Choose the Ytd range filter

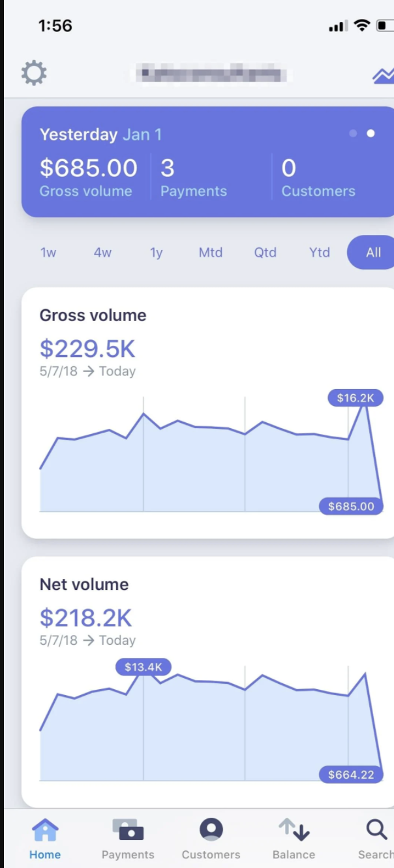click(x=320, y=253)
